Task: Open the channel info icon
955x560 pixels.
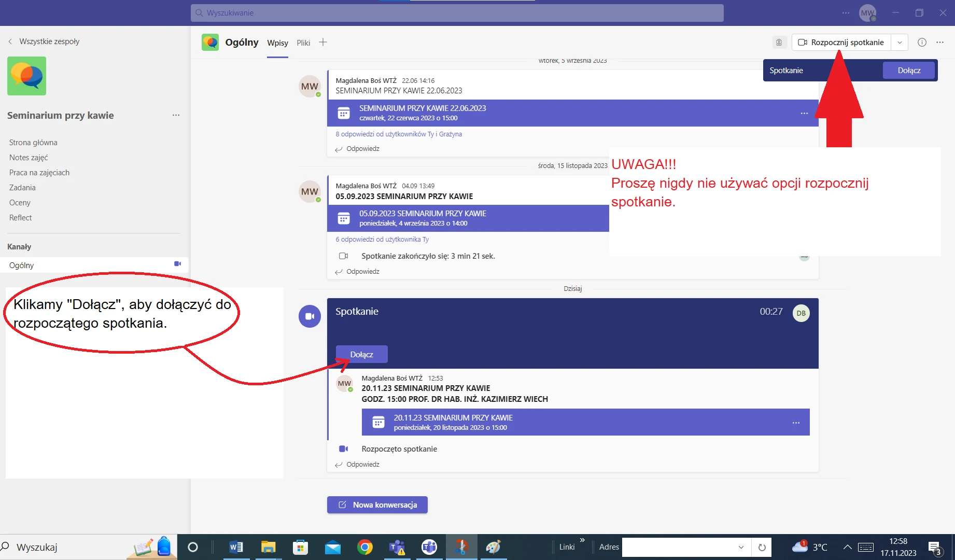Action: 922,43
